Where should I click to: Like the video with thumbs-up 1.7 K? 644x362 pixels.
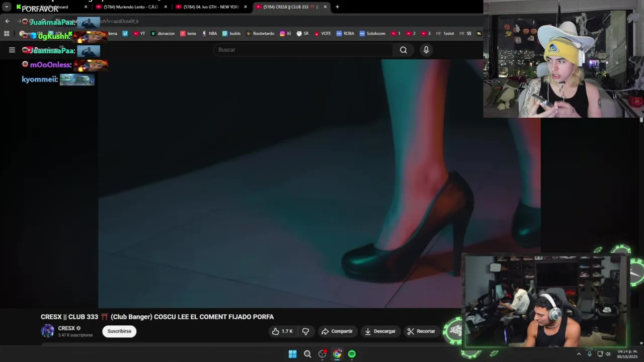282,331
